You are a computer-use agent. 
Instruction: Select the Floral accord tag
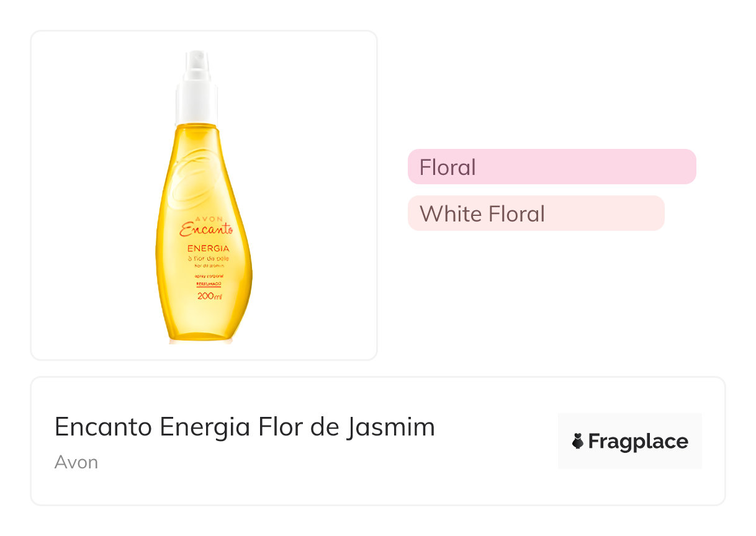(448, 167)
